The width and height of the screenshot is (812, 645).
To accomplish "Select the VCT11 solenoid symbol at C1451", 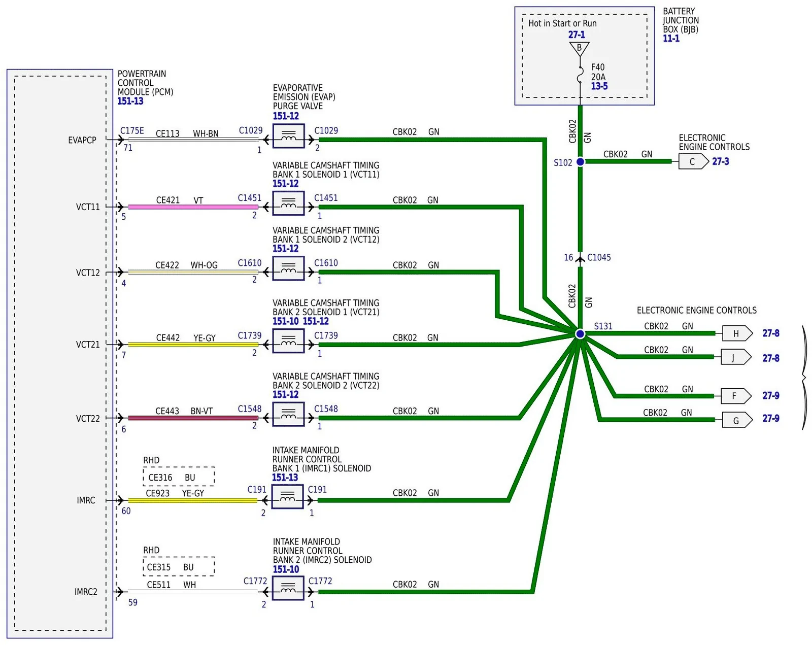I will (x=288, y=203).
